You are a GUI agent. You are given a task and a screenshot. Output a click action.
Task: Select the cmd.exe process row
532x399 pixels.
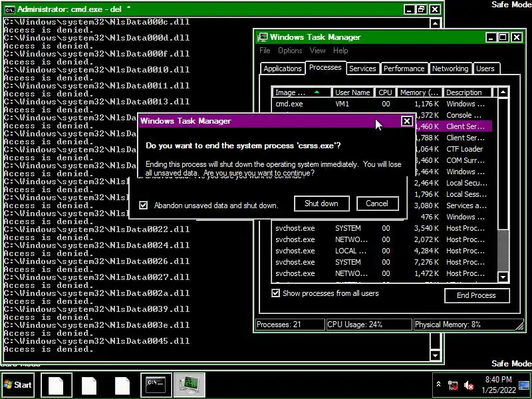click(x=382, y=104)
